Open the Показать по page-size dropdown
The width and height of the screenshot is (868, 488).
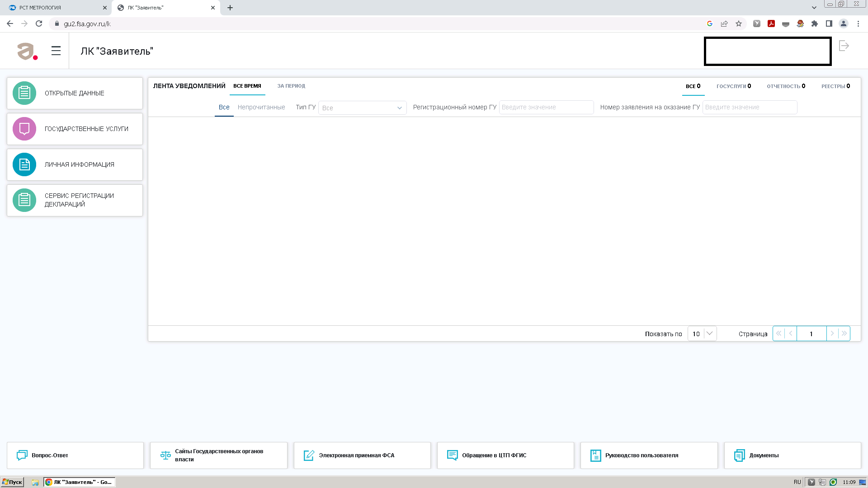pos(702,333)
